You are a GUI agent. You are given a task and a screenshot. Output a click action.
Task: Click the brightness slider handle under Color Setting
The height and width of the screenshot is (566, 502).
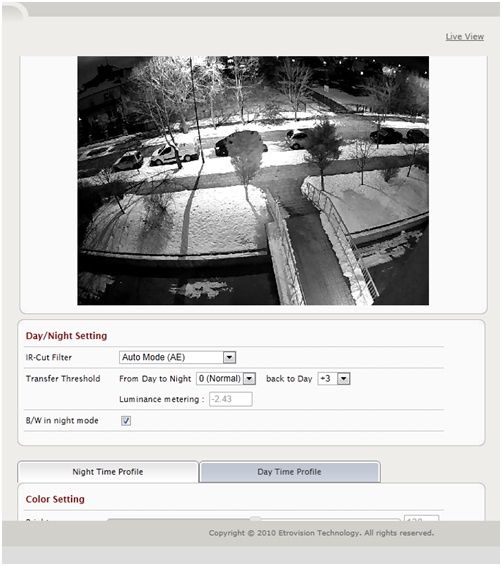[x=255, y=519]
